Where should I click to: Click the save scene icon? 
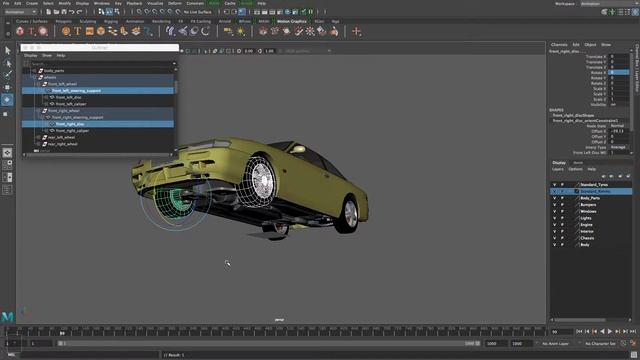(64, 12)
